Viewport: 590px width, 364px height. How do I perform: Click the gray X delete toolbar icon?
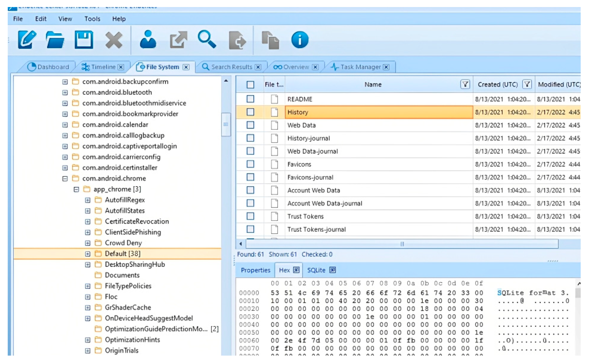click(x=114, y=40)
